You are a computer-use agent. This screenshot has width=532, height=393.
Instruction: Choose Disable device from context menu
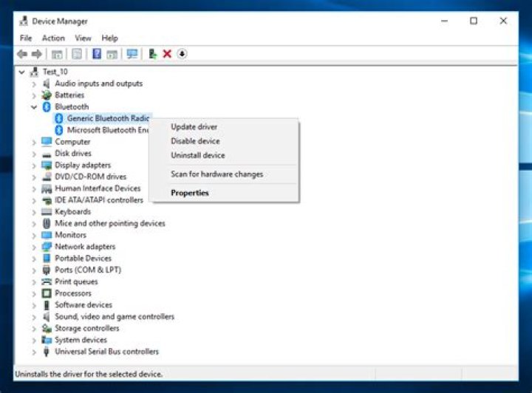pyautogui.click(x=195, y=141)
